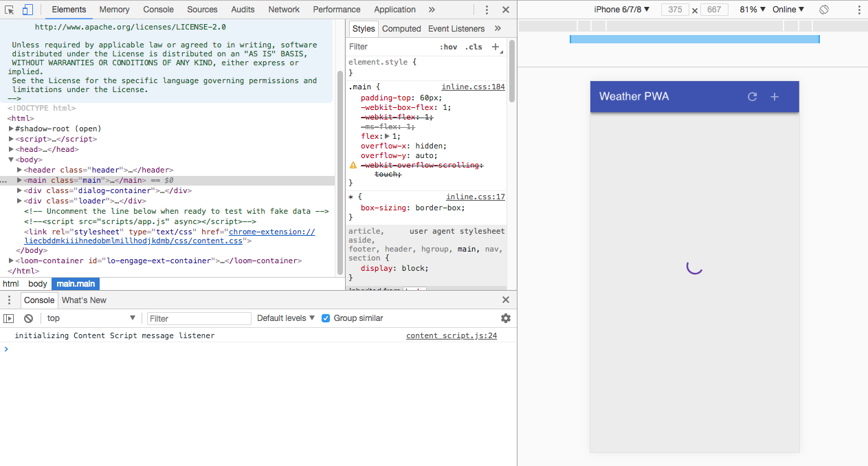Switch to the Application tab
Image resolution: width=868 pixels, height=466 pixels.
pyautogui.click(x=394, y=10)
